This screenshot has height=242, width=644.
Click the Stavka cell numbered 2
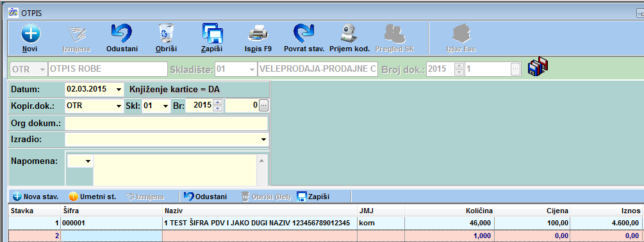click(x=35, y=236)
